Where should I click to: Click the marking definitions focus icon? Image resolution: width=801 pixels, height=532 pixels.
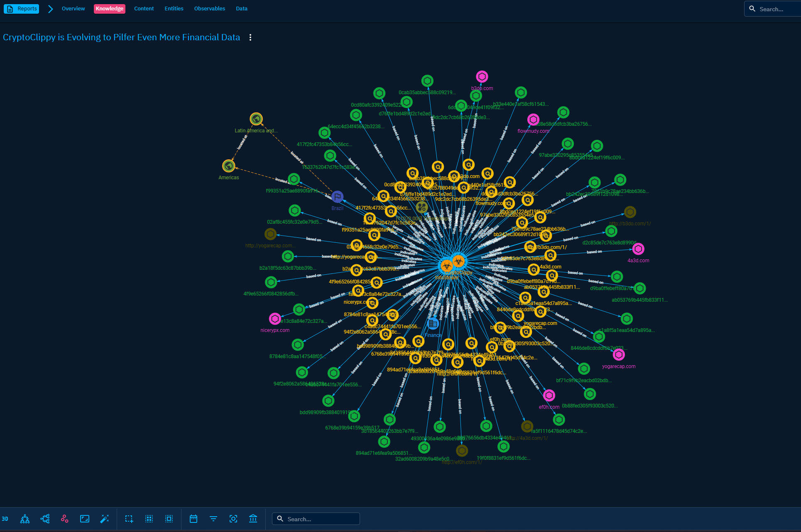click(x=233, y=519)
